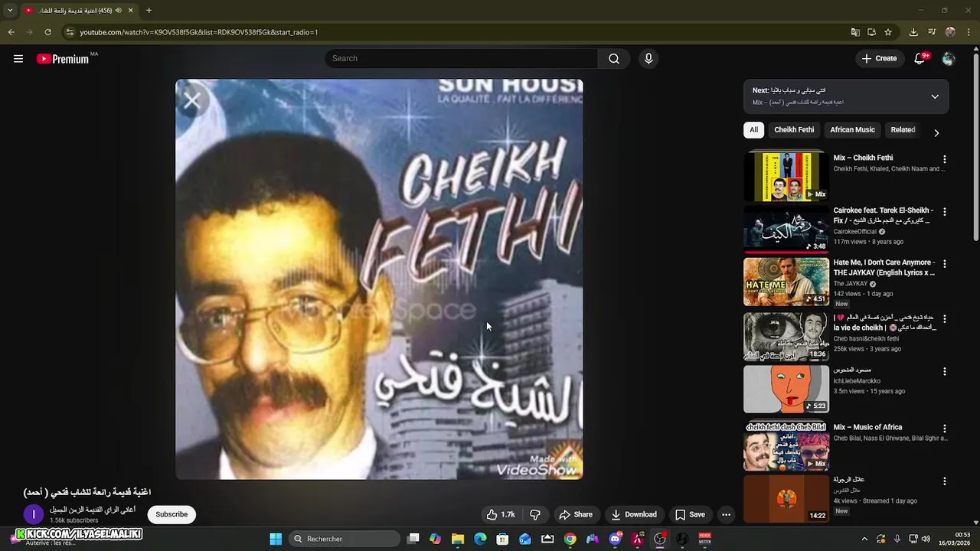
Task: Focus the YouTube search field
Action: 462,59
